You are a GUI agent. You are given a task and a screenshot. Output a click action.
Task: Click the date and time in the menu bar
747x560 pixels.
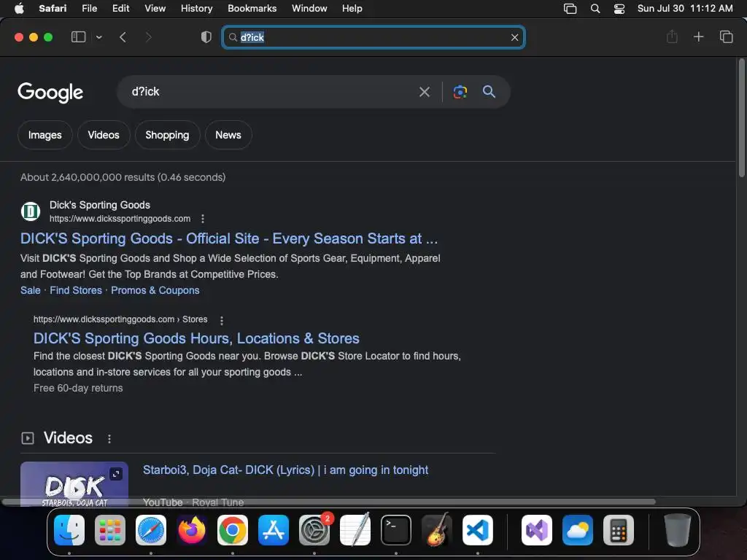pyautogui.click(x=685, y=9)
